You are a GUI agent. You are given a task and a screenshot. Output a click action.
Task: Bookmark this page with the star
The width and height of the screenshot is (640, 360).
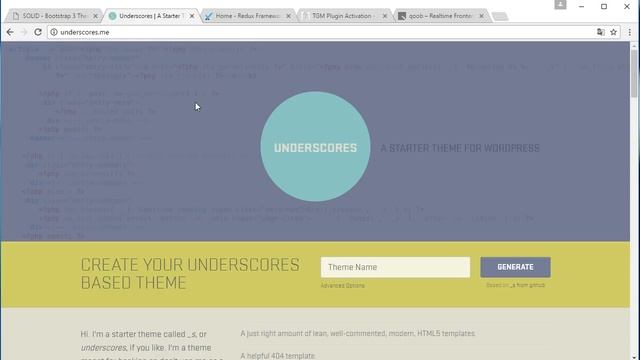[613, 32]
